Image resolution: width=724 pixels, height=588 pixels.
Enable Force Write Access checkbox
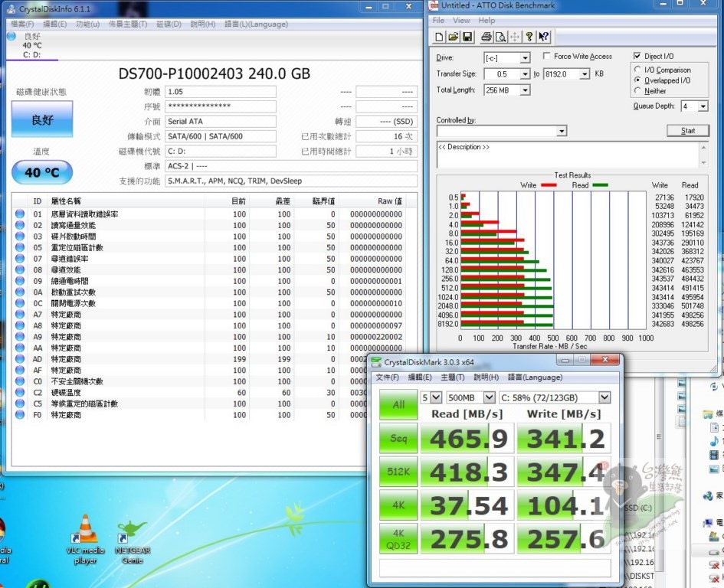click(546, 57)
